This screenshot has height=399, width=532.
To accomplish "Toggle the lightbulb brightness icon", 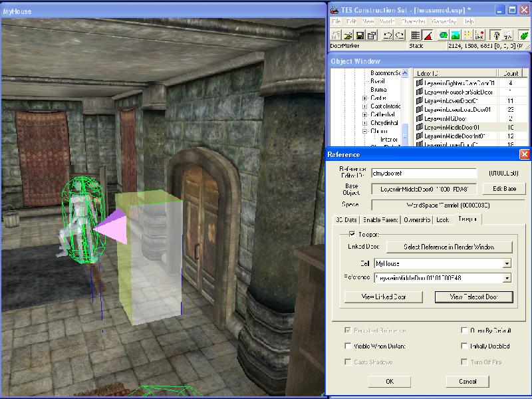I will (x=495, y=35).
